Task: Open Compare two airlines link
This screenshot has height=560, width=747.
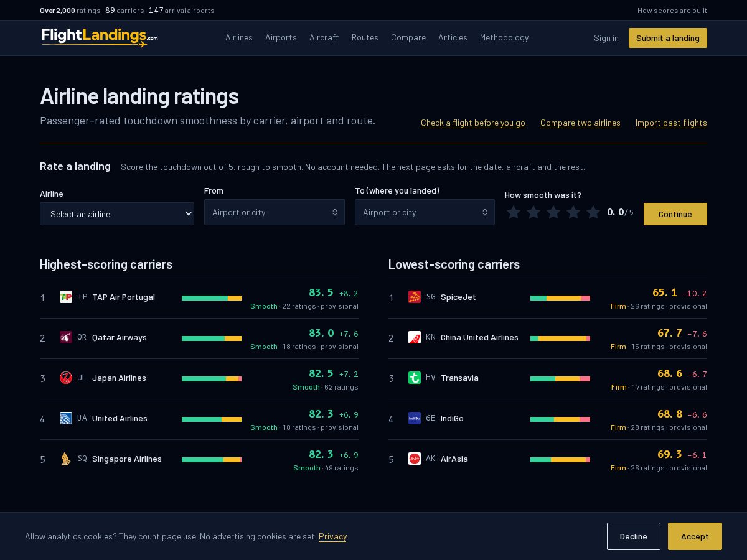Action: point(580,123)
